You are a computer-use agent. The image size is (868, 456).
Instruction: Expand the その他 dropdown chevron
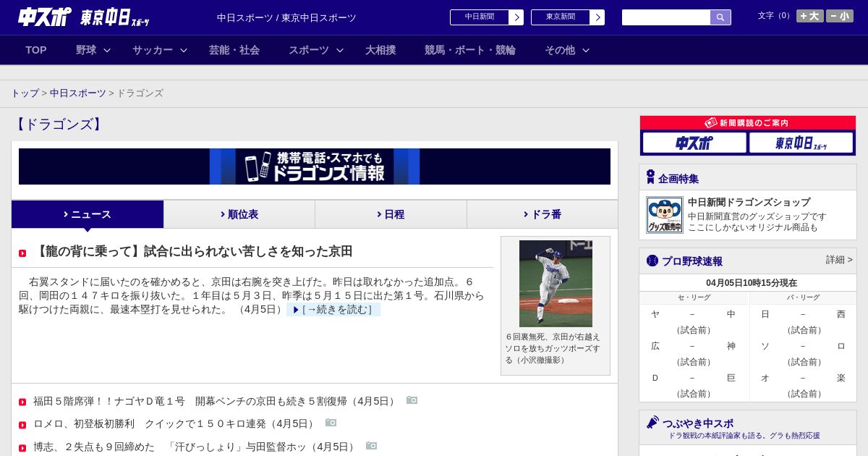click(586, 50)
